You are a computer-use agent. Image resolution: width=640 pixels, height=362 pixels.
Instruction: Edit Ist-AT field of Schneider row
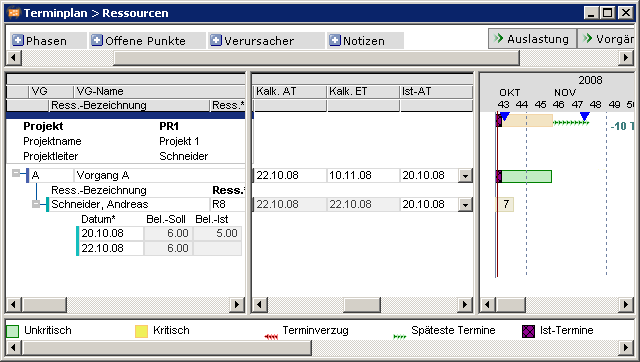[x=429, y=204]
